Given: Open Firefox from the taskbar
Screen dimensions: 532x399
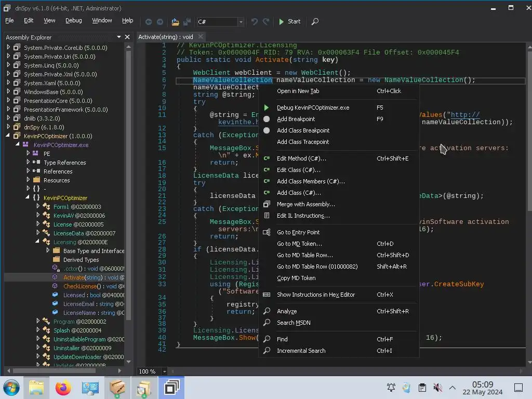Looking at the screenshot, I should 63,388.
